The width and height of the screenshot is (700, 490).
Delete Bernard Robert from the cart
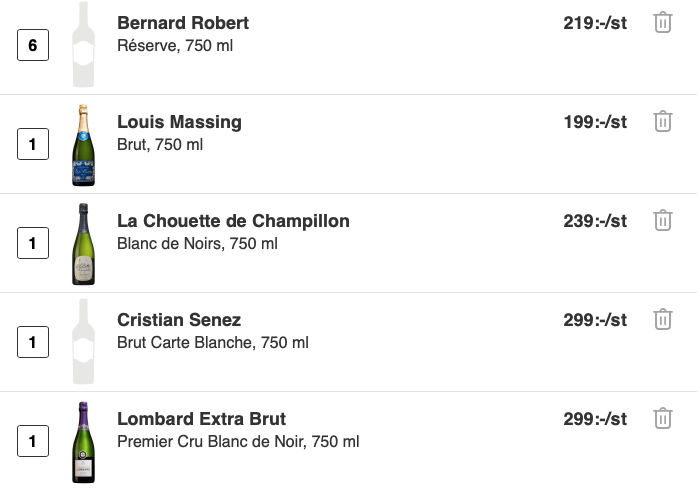point(662,23)
